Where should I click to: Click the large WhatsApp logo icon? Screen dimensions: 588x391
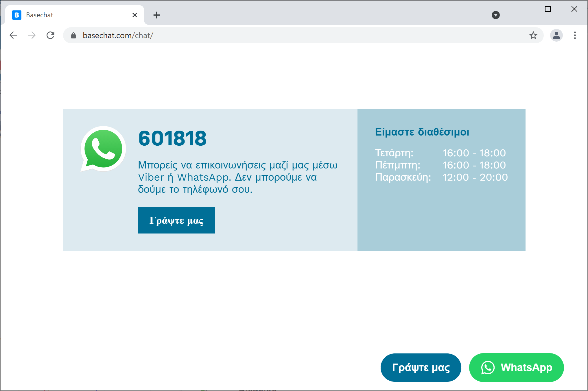pyautogui.click(x=103, y=149)
